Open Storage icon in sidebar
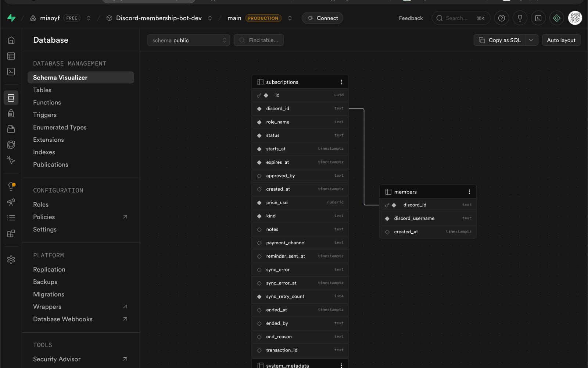Image resolution: width=588 pixels, height=368 pixels. point(11,129)
